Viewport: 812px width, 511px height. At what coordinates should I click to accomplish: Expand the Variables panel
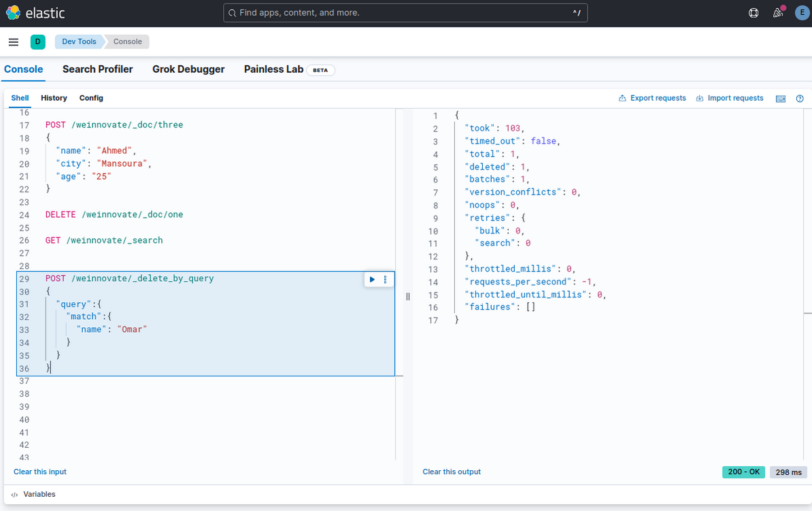[x=34, y=495]
